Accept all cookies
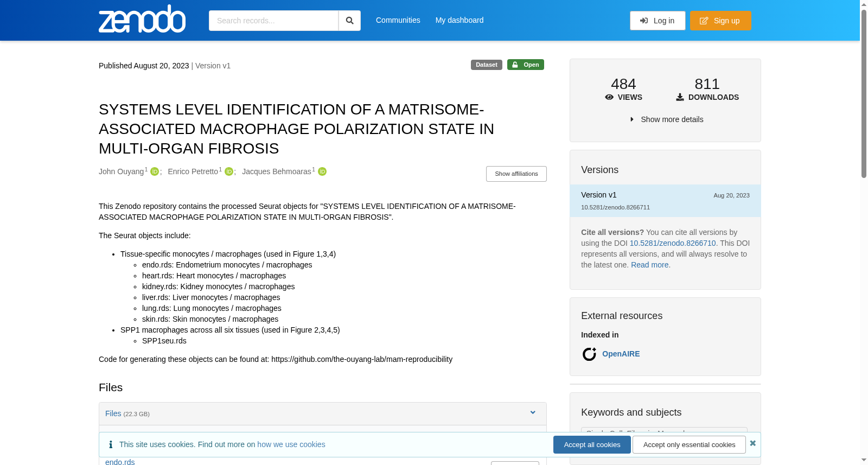 pyautogui.click(x=592, y=444)
